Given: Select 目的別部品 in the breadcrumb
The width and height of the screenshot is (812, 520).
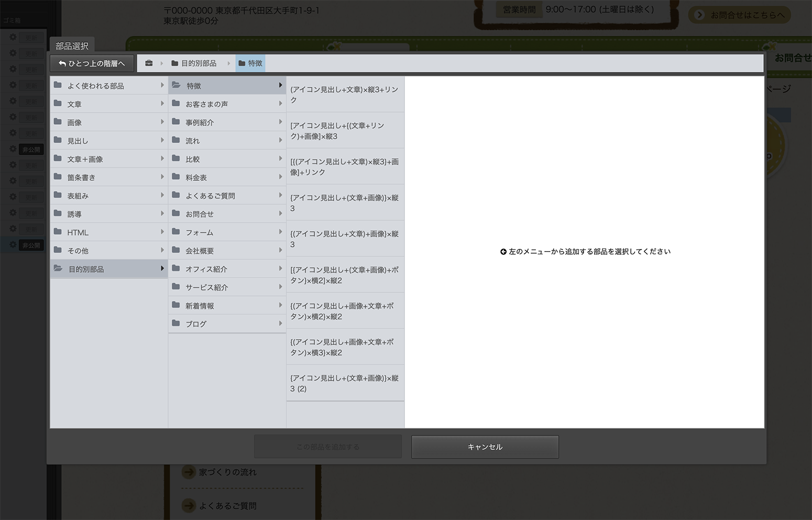Looking at the screenshot, I should click(x=194, y=63).
